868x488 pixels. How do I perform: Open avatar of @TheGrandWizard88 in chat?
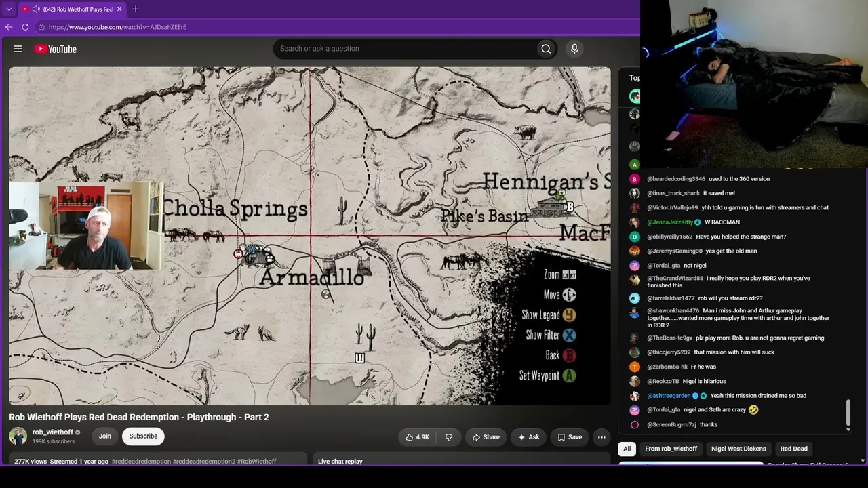click(635, 279)
